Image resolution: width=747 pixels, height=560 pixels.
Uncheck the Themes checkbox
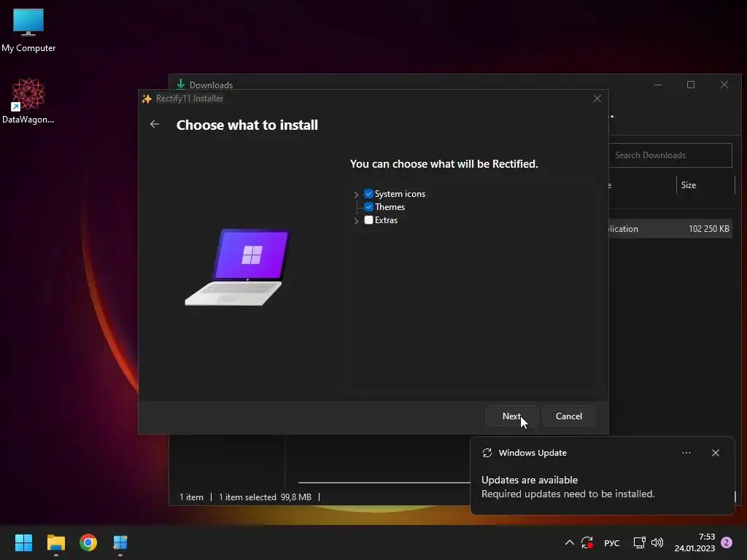click(x=368, y=206)
